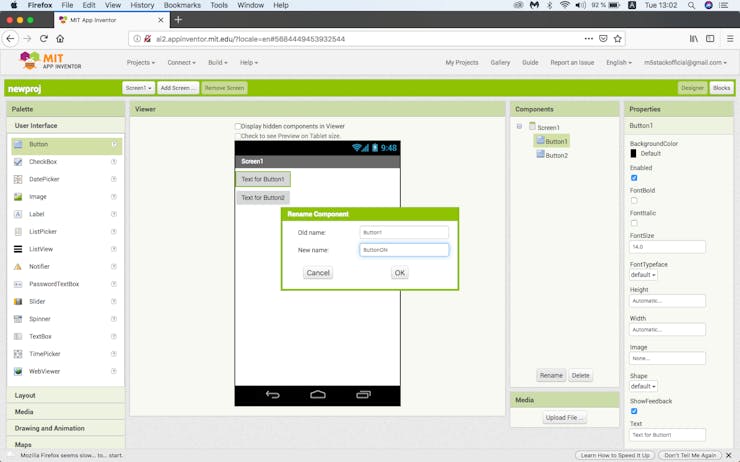Select the DatePicker palette icon
Screen dimensions: 740x462
pos(18,179)
